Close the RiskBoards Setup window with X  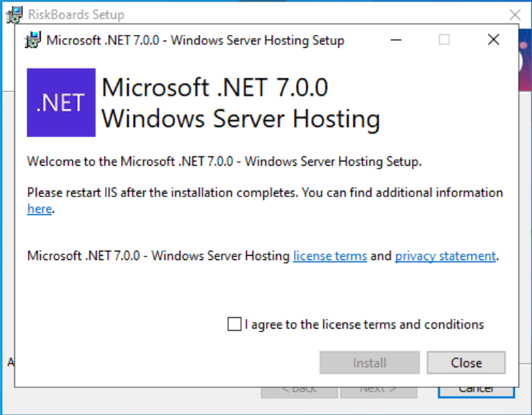(515, 14)
